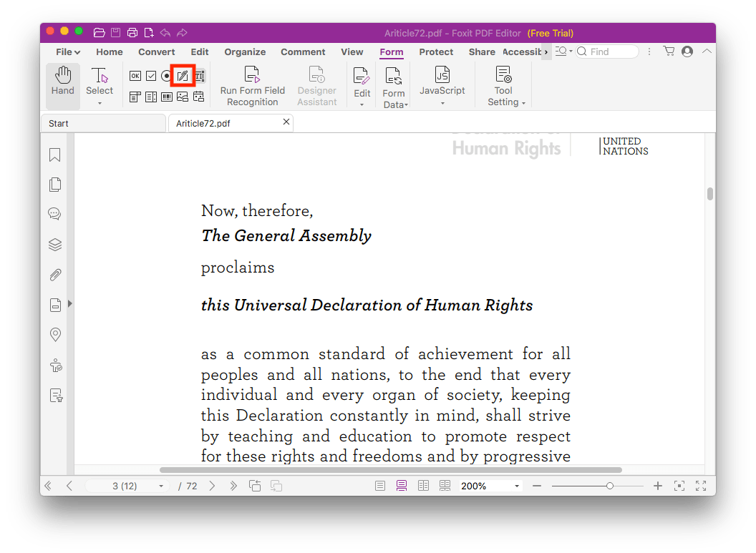Select the Radio Button form tool
The image size is (756, 553).
coord(165,76)
